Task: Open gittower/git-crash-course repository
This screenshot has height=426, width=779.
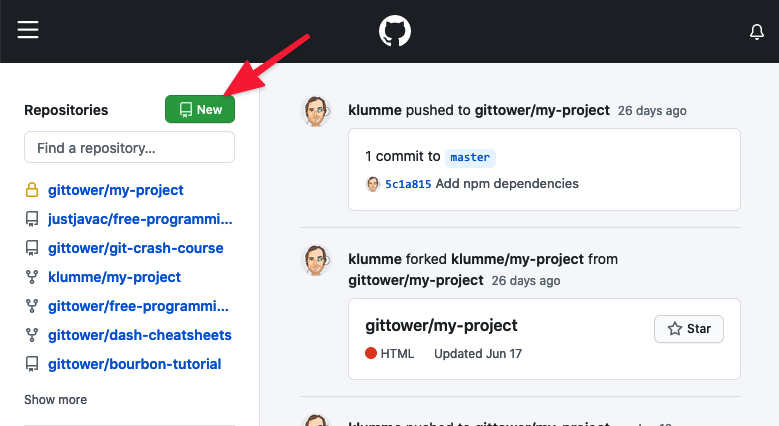Action: pyautogui.click(x=136, y=248)
